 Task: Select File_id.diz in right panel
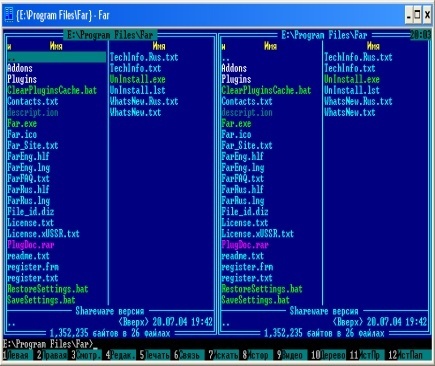245,211
